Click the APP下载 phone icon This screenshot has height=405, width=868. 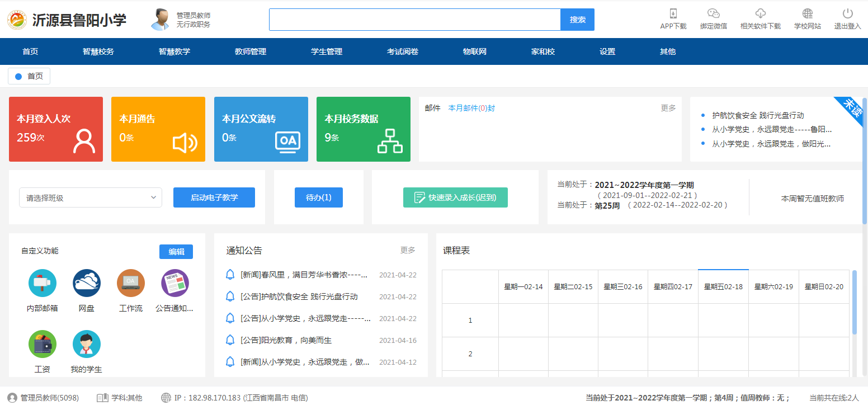click(x=673, y=14)
